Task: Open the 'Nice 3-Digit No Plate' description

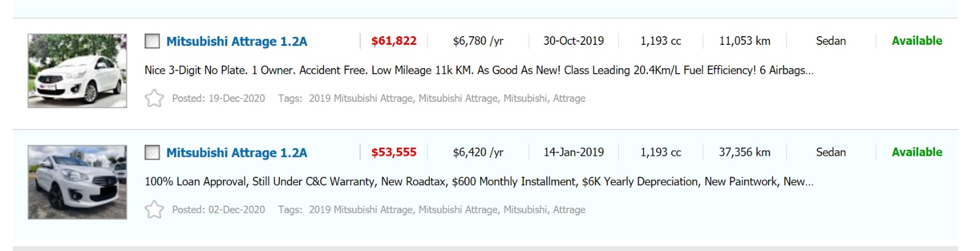Action: pyautogui.click(x=478, y=71)
